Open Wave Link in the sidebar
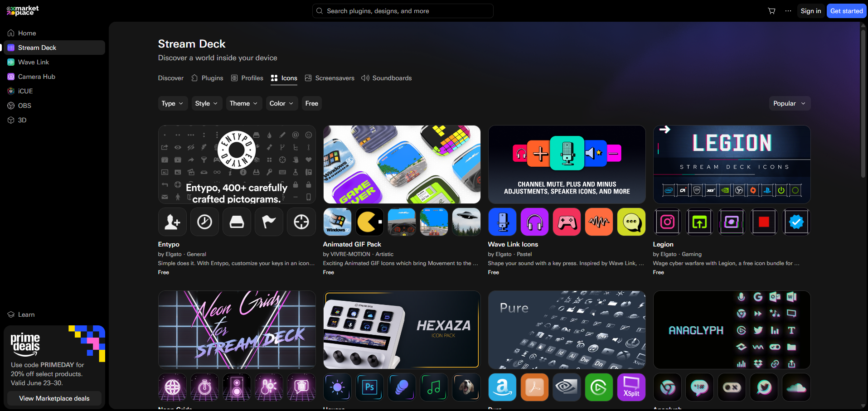 coord(54,62)
